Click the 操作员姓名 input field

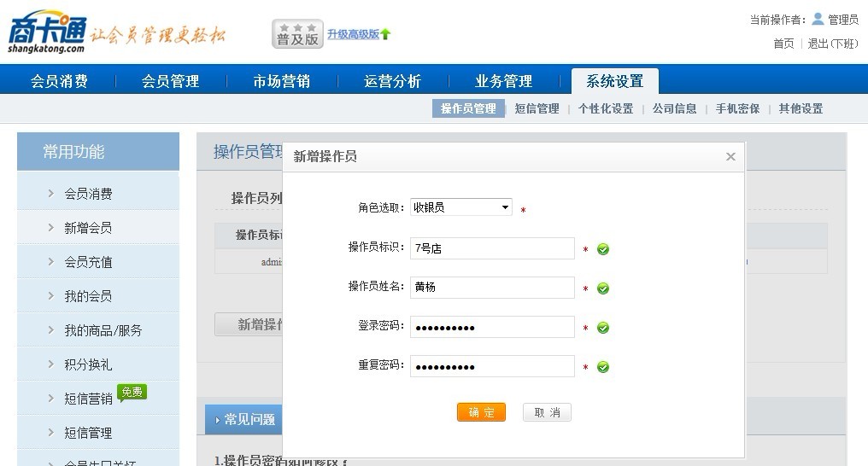click(x=492, y=288)
